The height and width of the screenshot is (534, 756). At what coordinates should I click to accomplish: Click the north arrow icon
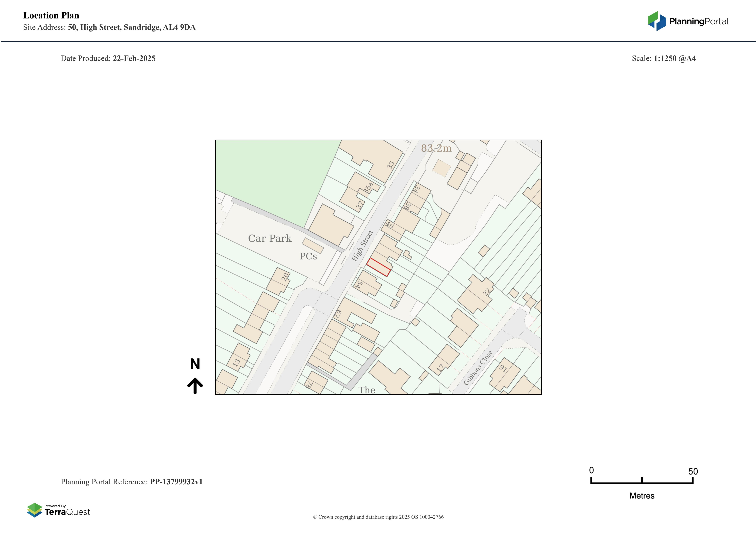coord(195,385)
